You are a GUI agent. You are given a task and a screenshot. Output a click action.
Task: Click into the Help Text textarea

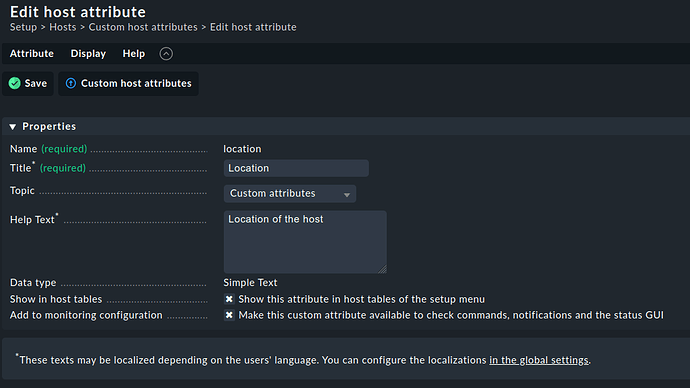coord(305,242)
